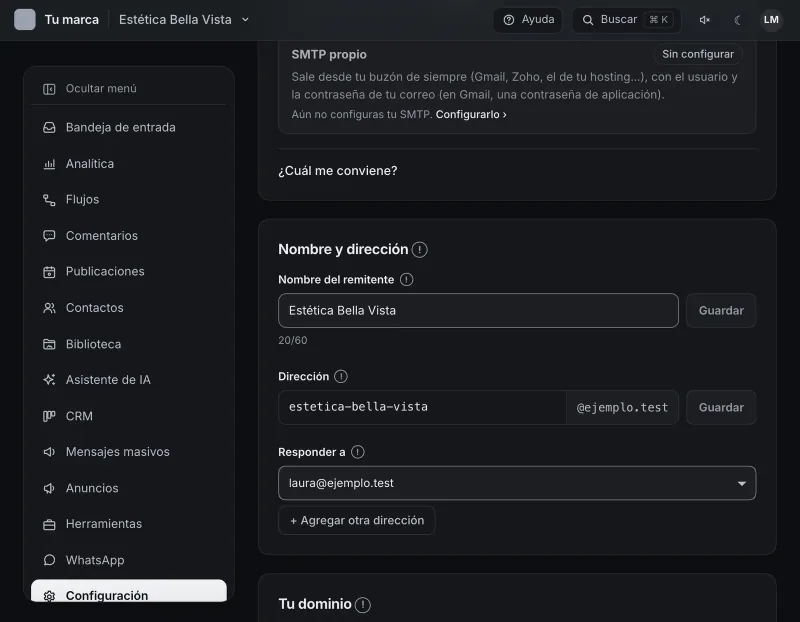The height and width of the screenshot is (622, 800).
Task: Click info icon beside Tu dominio
Action: pos(362,605)
